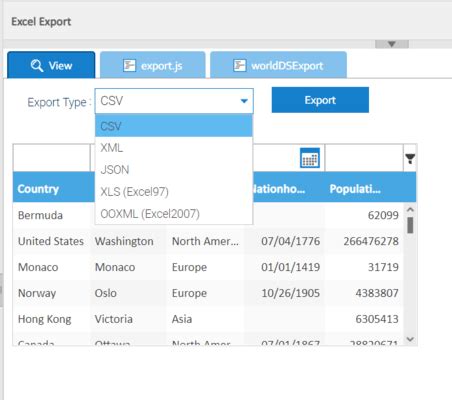Click the vertical scrollbar thumb
Image resolution: width=452 pixels, height=400 pixels.
tap(410, 225)
